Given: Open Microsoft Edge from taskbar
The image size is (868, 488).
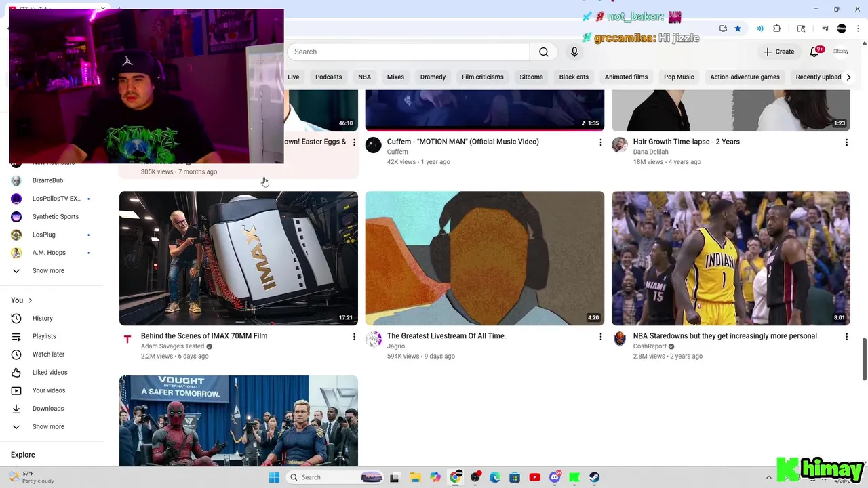Looking at the screenshot, I should (x=495, y=477).
